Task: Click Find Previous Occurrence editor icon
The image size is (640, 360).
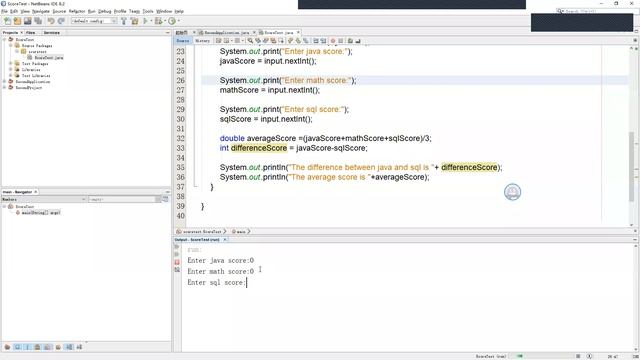Action: tap(258, 41)
